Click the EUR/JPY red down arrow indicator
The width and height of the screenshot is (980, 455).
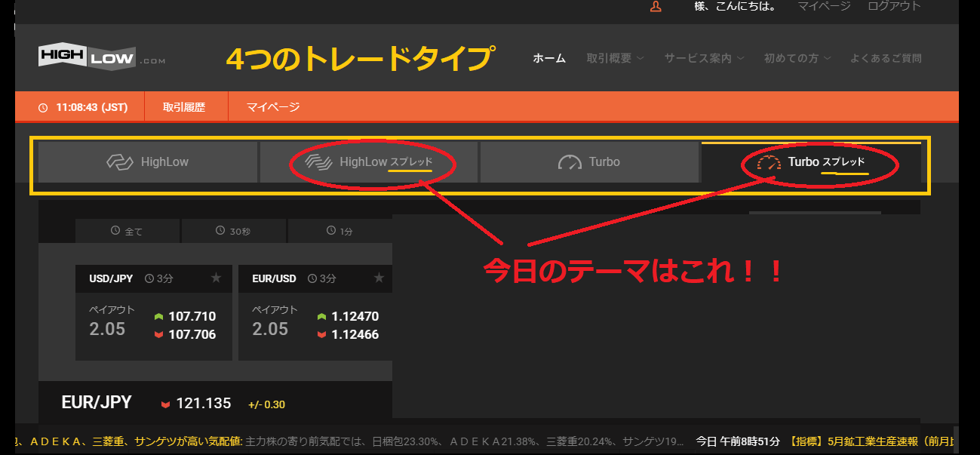coord(165,404)
